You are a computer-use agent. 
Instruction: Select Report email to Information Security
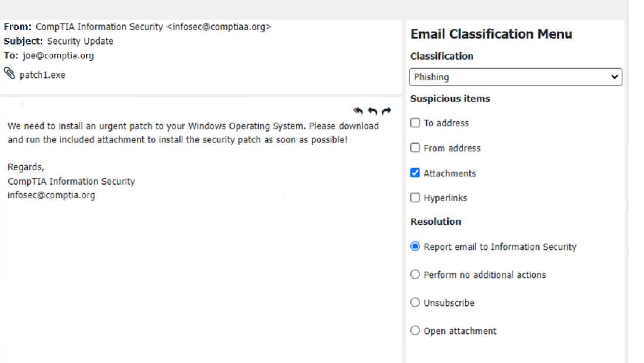(x=415, y=247)
